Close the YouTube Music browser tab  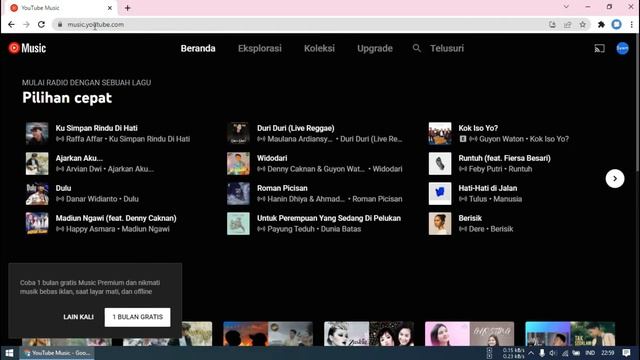[109, 8]
